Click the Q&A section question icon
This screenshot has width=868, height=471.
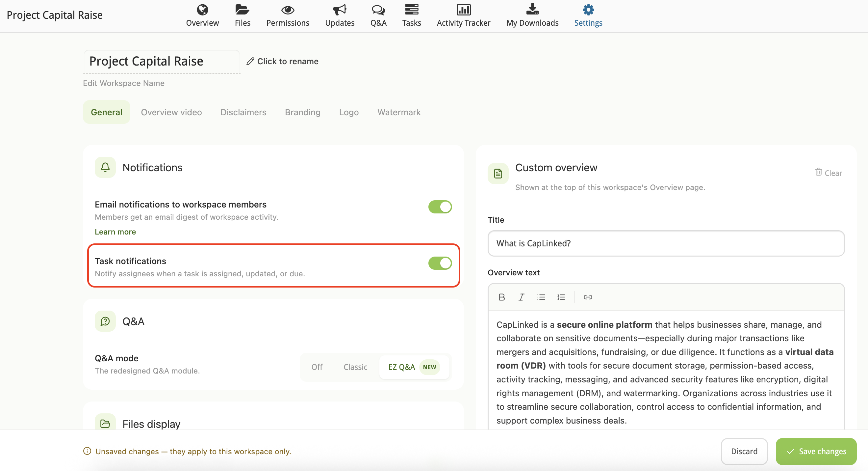(105, 321)
